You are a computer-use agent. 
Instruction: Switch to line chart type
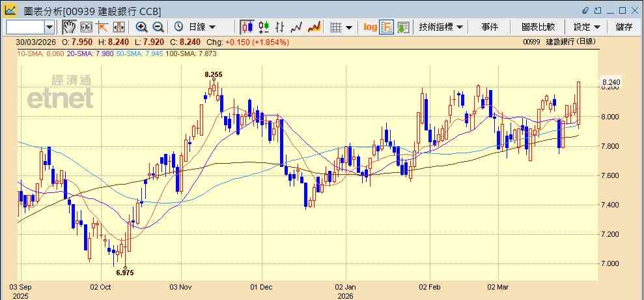pos(296,27)
